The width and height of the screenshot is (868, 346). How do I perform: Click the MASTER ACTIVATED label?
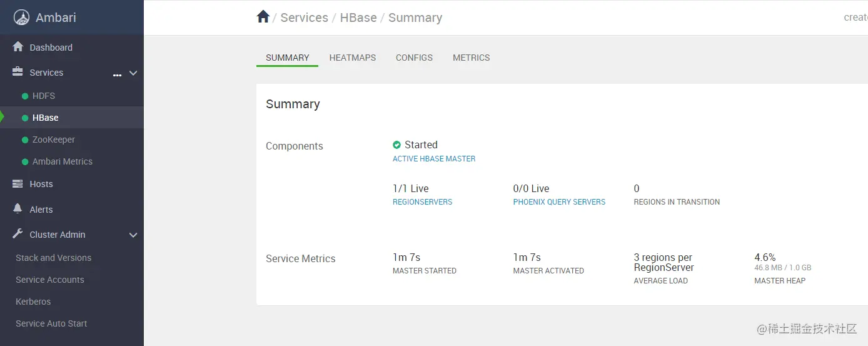[x=548, y=271]
